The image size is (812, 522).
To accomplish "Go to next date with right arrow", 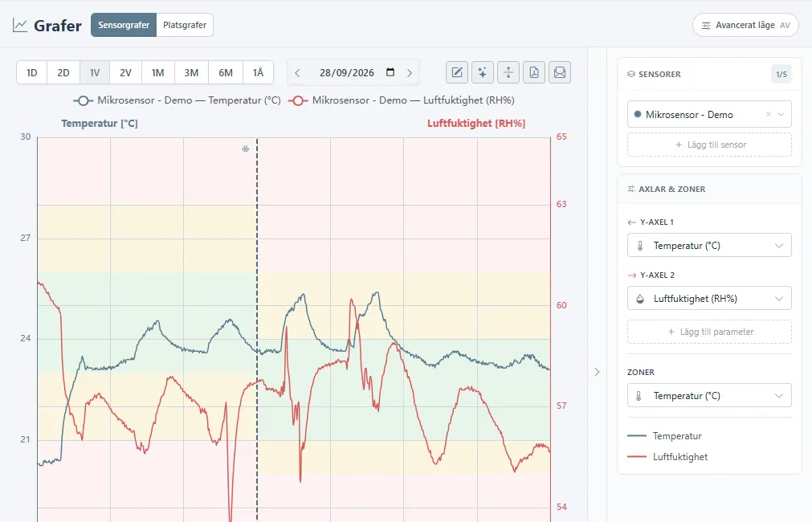I will click(410, 73).
